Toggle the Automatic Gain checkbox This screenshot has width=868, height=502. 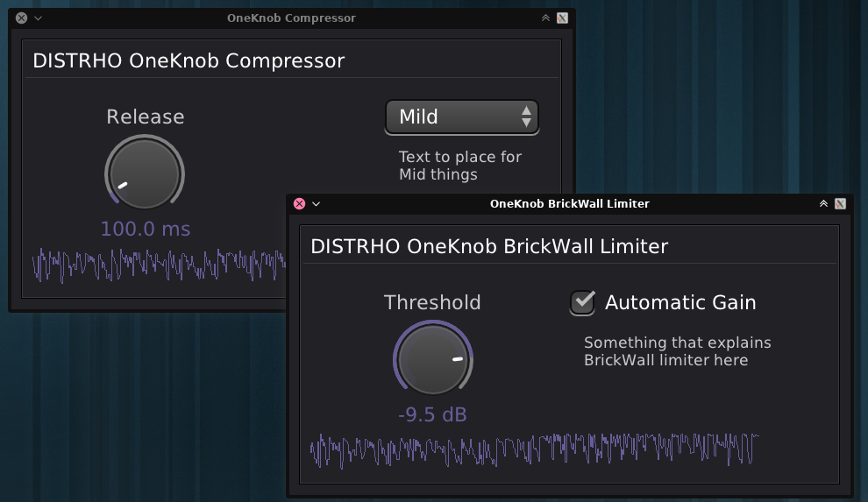coord(582,303)
